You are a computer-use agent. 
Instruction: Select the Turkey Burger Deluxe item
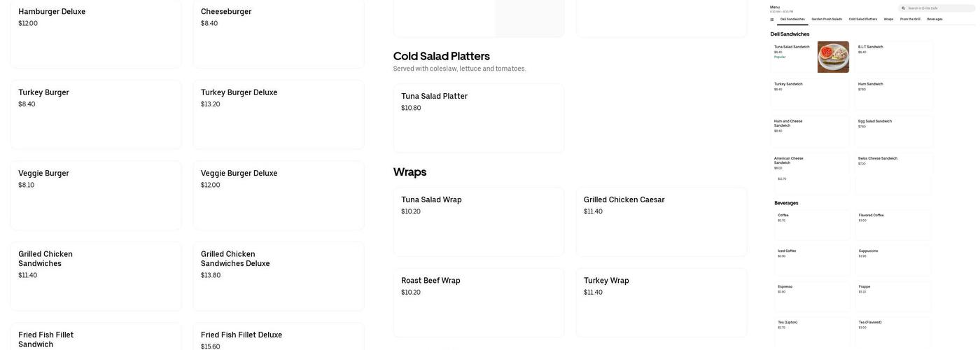279,114
